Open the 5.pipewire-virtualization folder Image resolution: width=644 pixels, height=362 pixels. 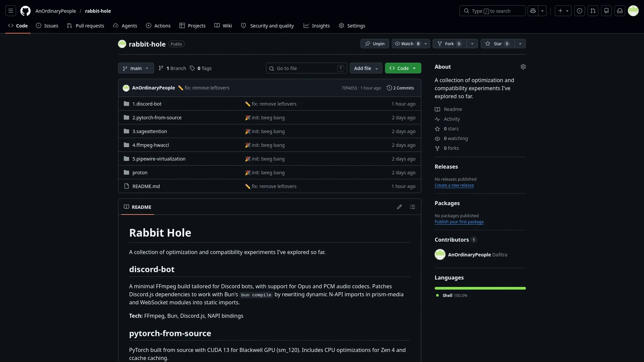point(159,159)
